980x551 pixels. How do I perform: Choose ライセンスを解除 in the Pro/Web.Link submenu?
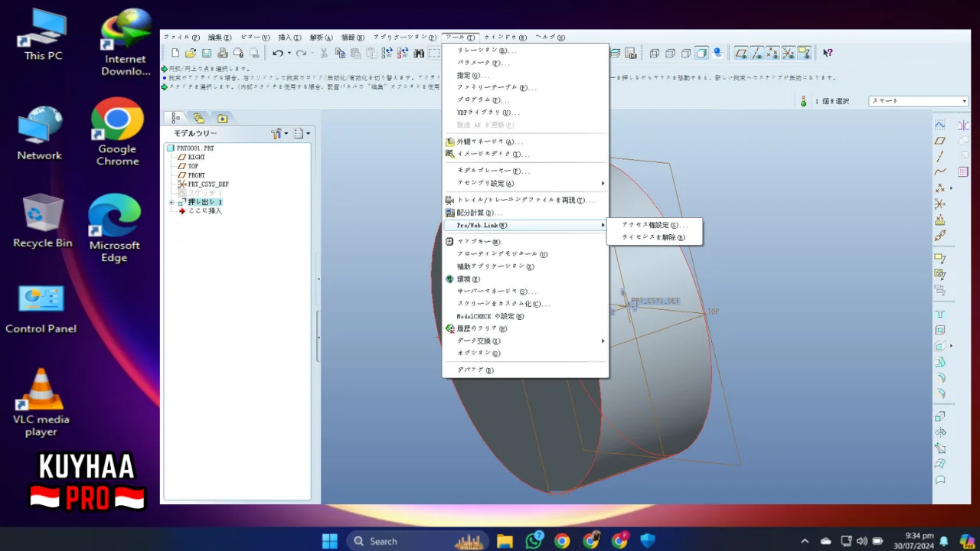[x=655, y=237]
